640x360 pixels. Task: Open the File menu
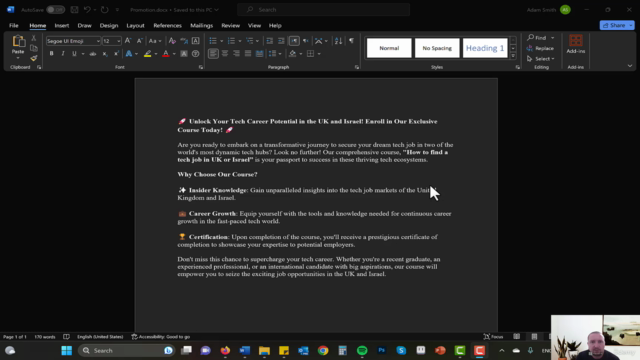(13, 25)
